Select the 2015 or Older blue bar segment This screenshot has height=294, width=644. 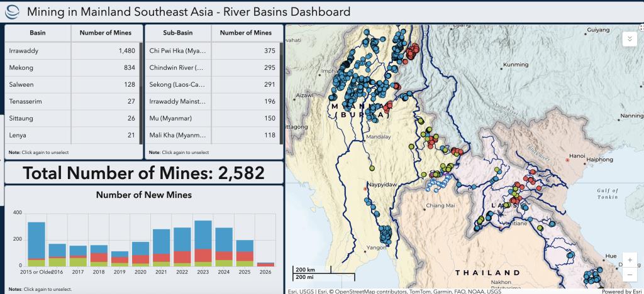36,240
